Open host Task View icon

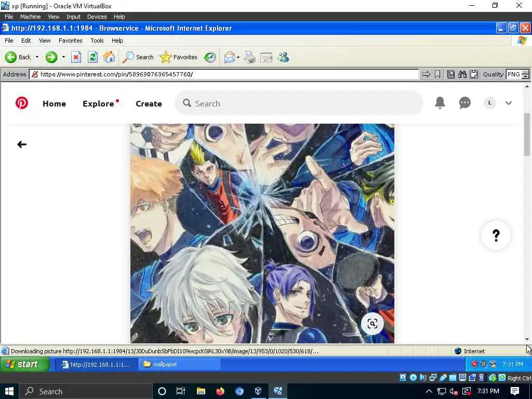click(180, 392)
